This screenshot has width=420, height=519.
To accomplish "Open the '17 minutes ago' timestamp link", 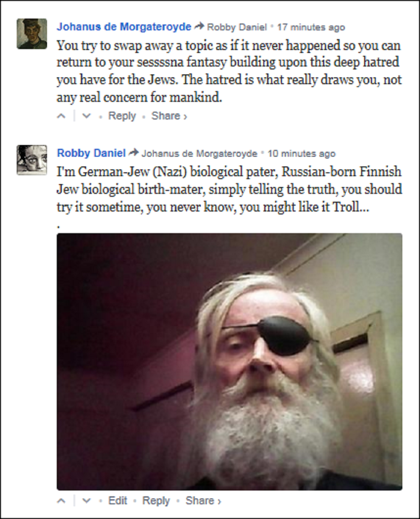I will point(311,27).
